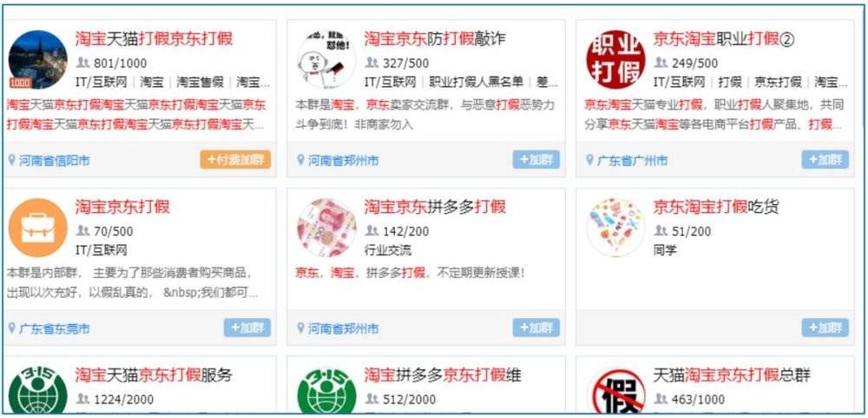Join 淘宝京东防打假敲诈 with 加群 button

click(x=536, y=160)
